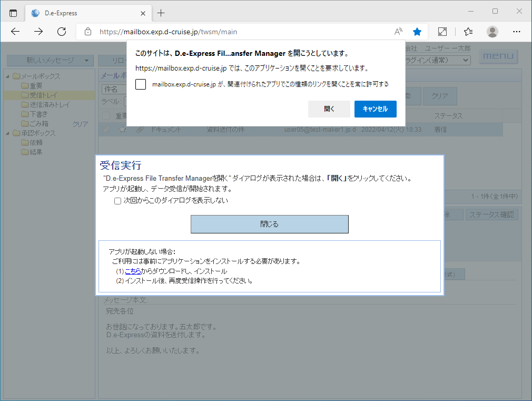
Task: Collapse the メールボックス tree node
Action: coord(8,76)
